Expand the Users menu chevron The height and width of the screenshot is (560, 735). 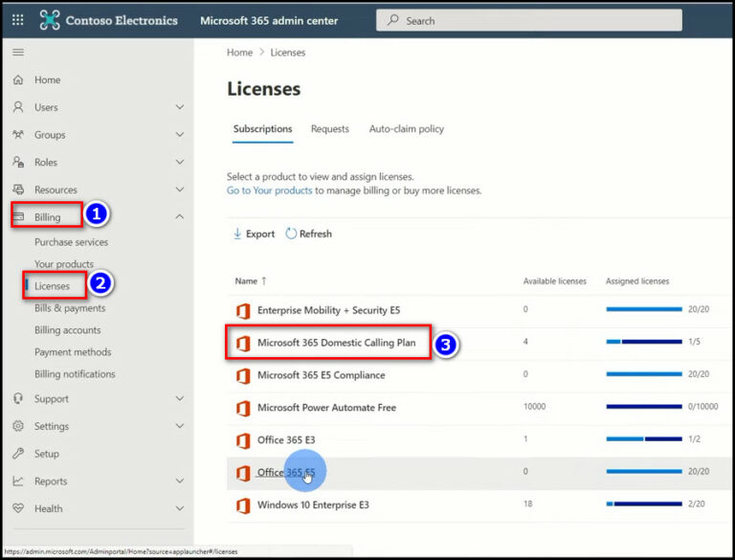point(180,107)
